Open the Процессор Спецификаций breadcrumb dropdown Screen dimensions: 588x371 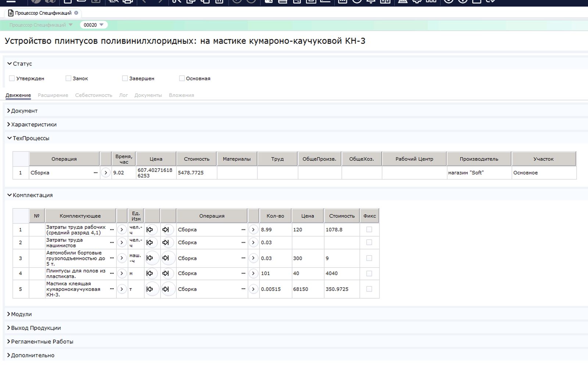tap(71, 25)
